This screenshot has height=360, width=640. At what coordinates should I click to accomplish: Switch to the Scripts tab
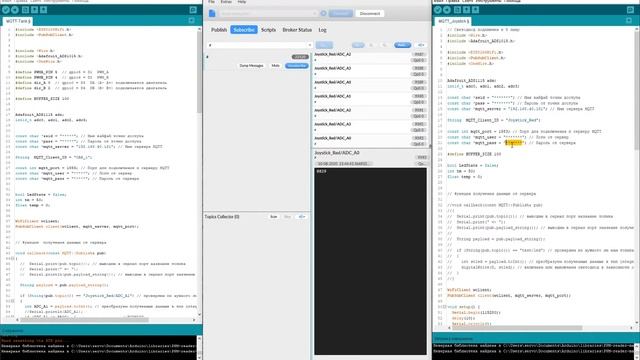coord(268,30)
